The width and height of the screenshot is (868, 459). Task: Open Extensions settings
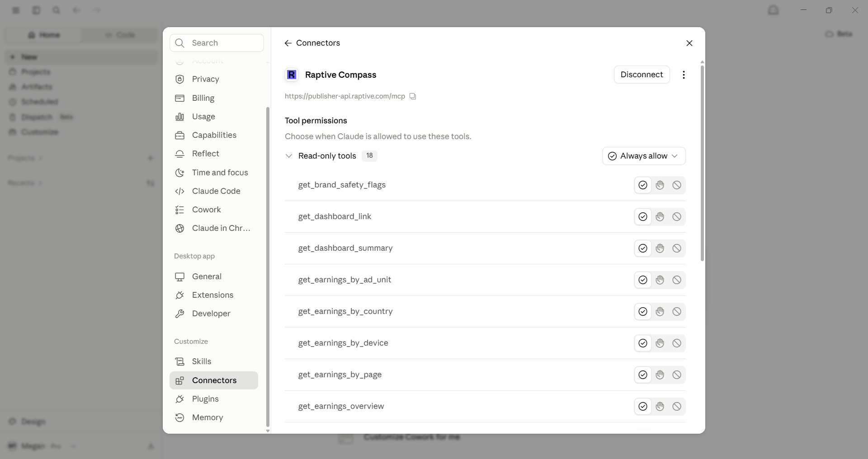coord(213,295)
